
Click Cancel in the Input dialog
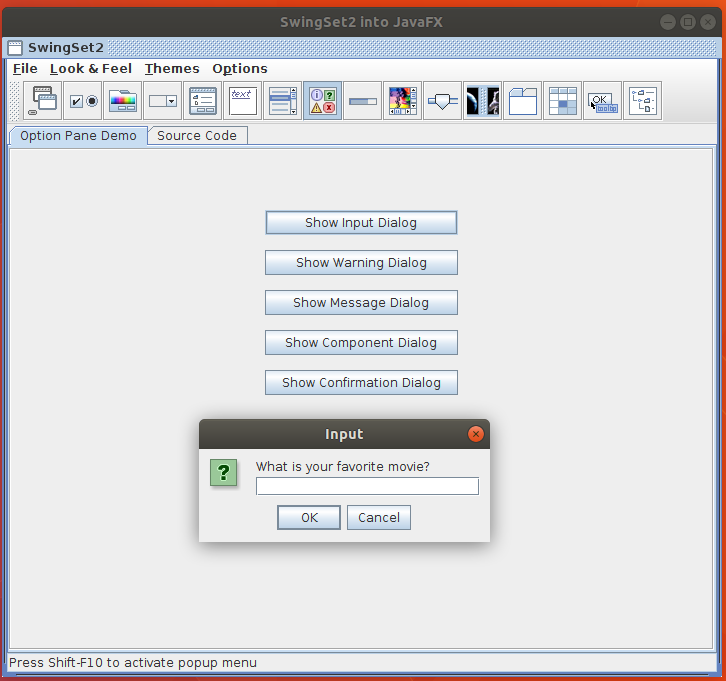[379, 518]
